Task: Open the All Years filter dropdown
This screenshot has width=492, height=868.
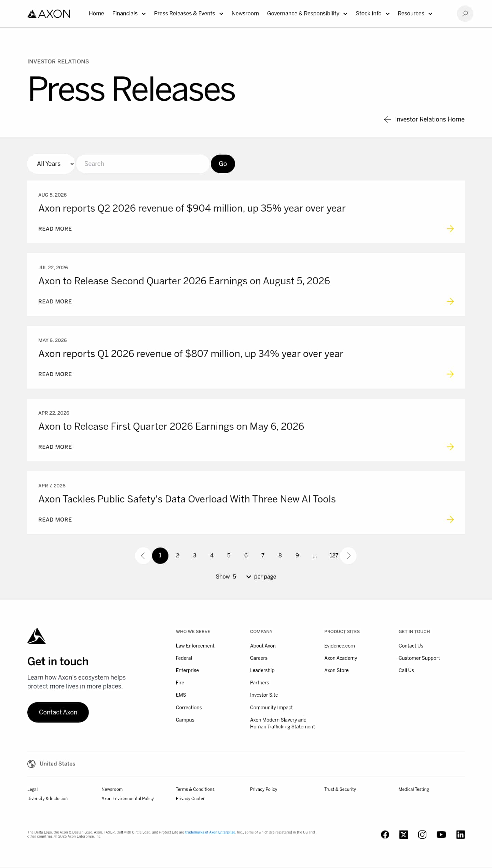Action: (x=51, y=164)
